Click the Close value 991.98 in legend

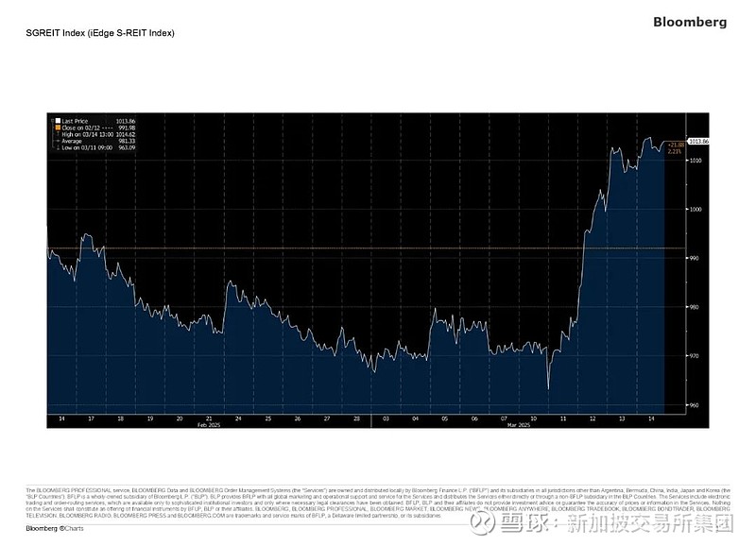coord(127,128)
